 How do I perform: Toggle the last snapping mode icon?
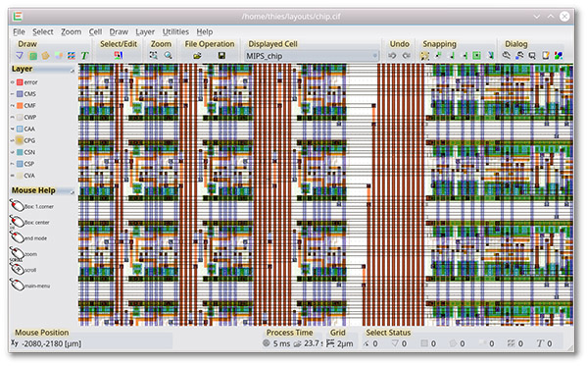tap(490, 56)
